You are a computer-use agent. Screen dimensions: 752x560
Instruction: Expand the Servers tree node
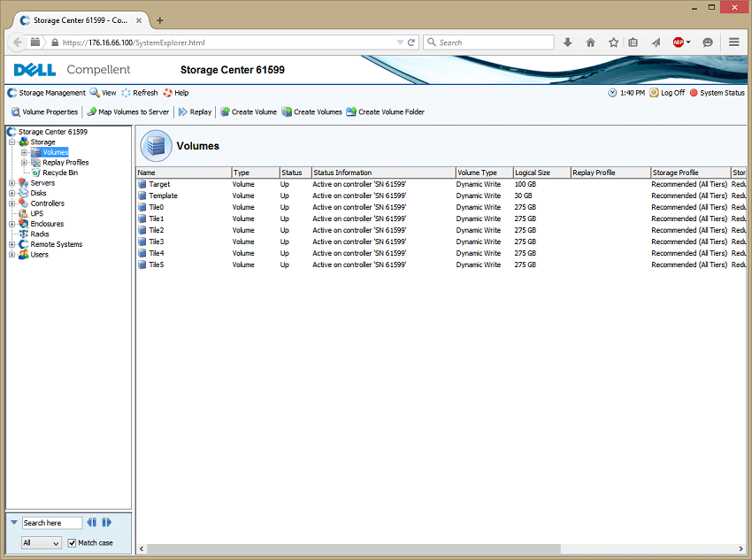coord(12,182)
